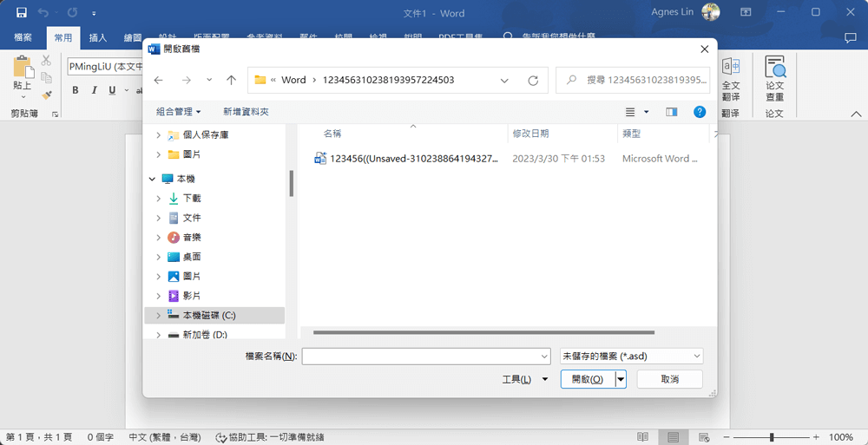Click the Redo icon in Word title bar
Viewport: 868px width, 445px height.
(x=72, y=12)
